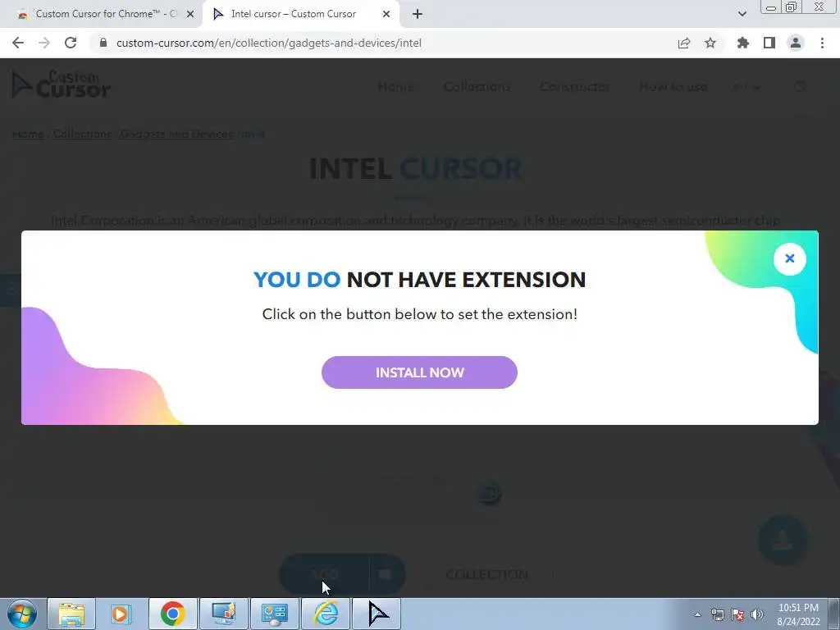
Task: Open Collections in site navigation
Action: tap(477, 87)
